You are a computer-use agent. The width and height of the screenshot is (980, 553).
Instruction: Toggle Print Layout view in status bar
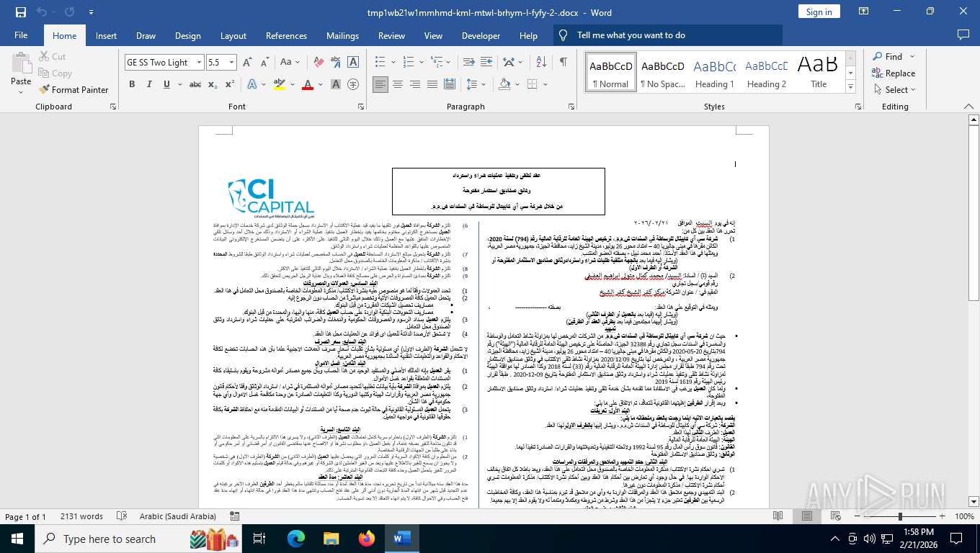coord(808,516)
